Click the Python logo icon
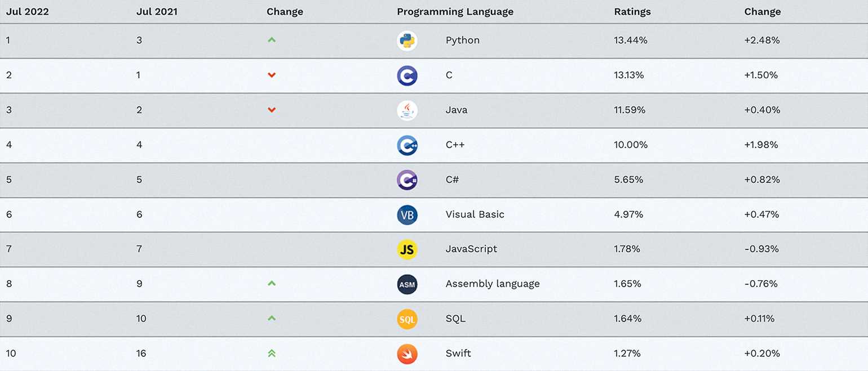868x371 pixels. click(407, 41)
